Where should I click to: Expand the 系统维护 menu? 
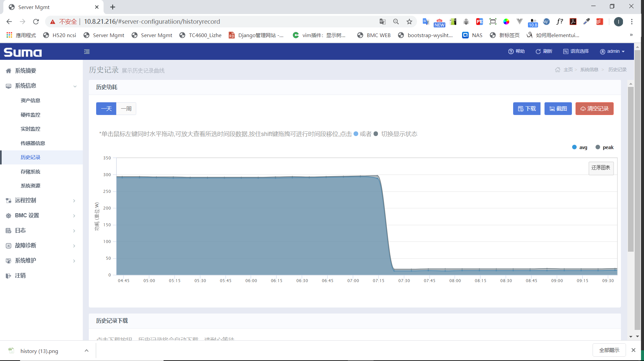pos(41,260)
